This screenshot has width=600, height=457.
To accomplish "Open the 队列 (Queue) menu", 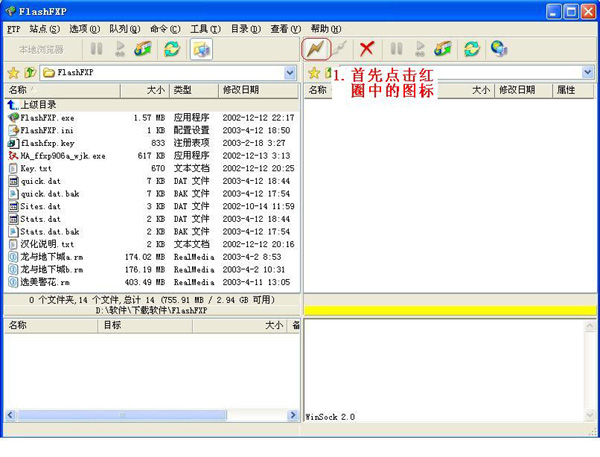I will [x=124, y=29].
